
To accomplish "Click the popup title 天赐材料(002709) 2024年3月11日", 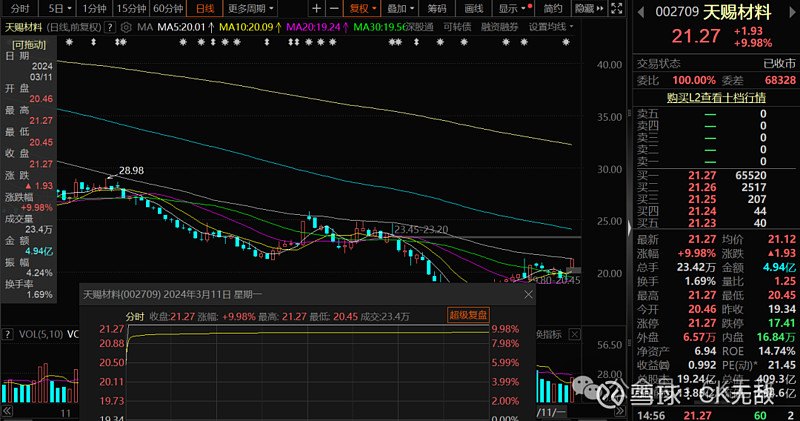I will click(x=172, y=294).
